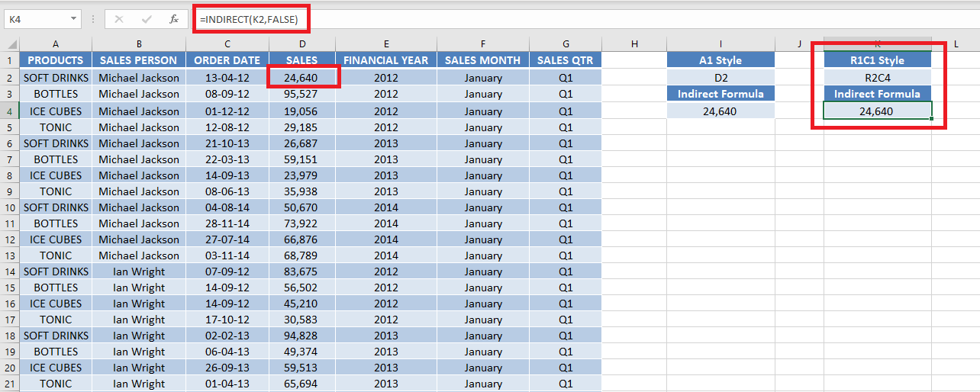980x392 pixels.
Task: Select the A1 Style heading cell
Action: 720,59
